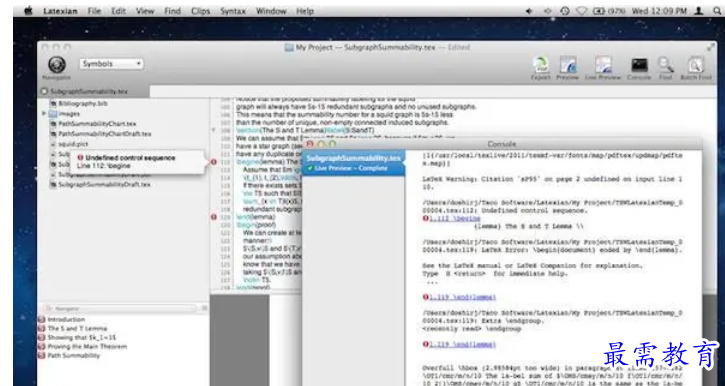Click the error marker beside line 112
The height and width of the screenshot is (386, 725).
click(214, 162)
